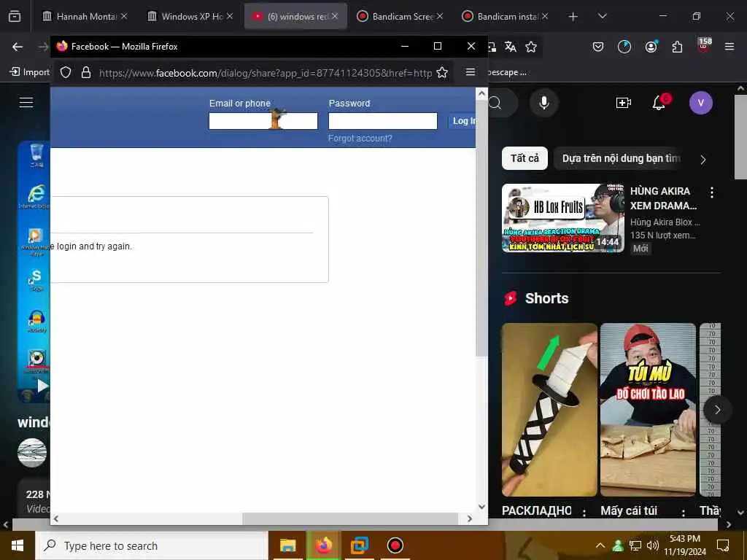Open the YouTube account avatar V

click(x=700, y=103)
